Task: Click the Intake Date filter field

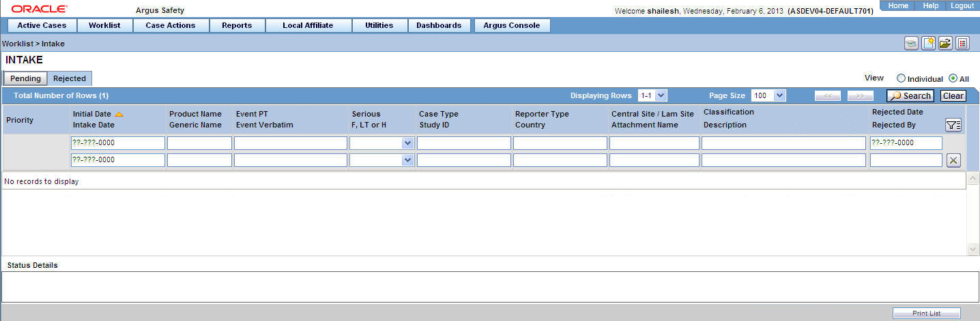Action: (117, 160)
